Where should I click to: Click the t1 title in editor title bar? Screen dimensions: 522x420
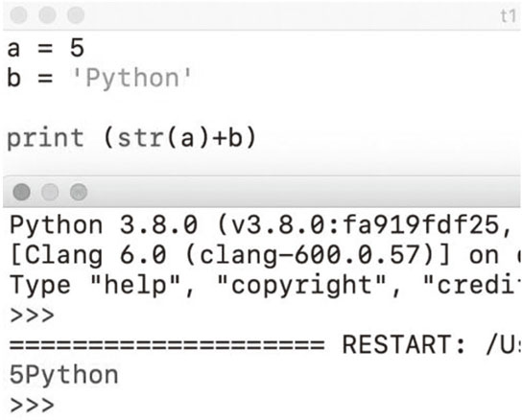pyautogui.click(x=509, y=15)
